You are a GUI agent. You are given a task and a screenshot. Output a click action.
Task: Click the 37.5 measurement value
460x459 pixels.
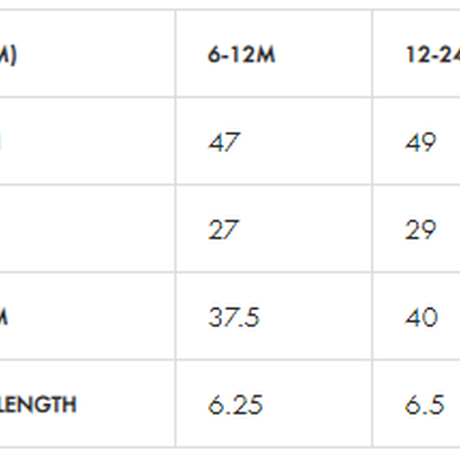tap(234, 317)
